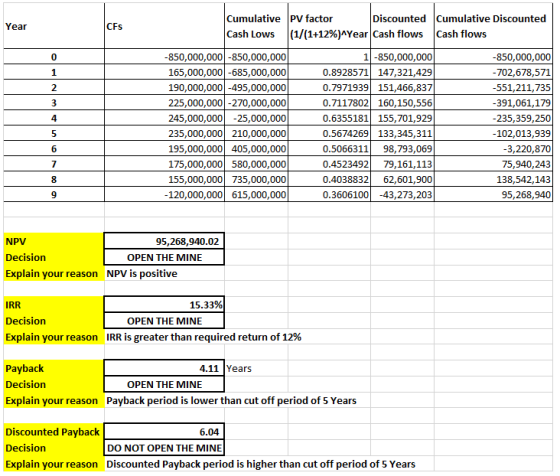Select cumulative cash cell -685,000,000

click(x=256, y=72)
